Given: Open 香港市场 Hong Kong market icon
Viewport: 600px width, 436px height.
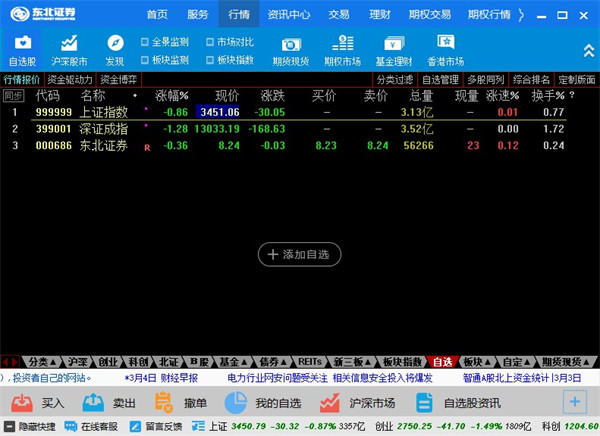Looking at the screenshot, I should [445, 50].
